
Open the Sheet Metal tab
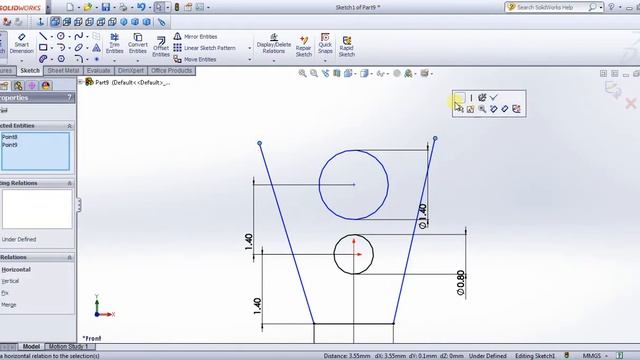click(63, 71)
